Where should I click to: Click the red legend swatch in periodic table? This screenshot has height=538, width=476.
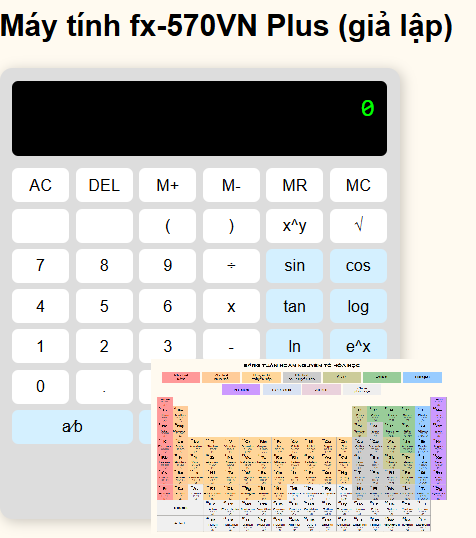point(181,377)
